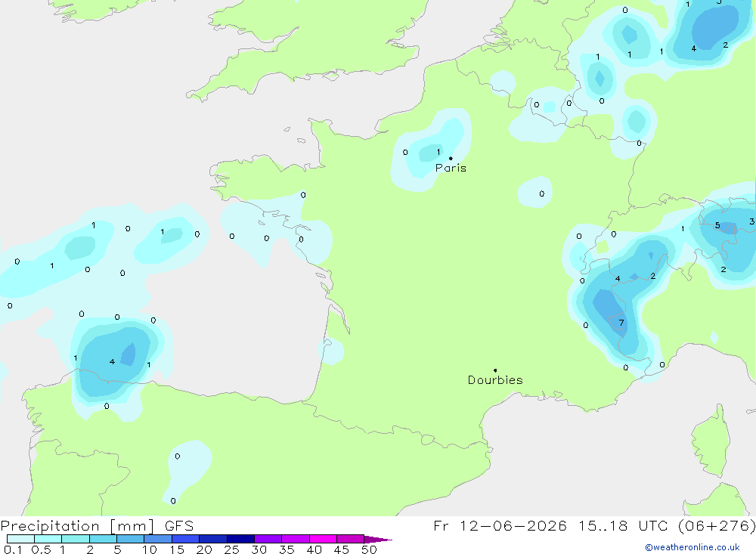Click the Paris city label
756x554 pixels.
[451, 168]
